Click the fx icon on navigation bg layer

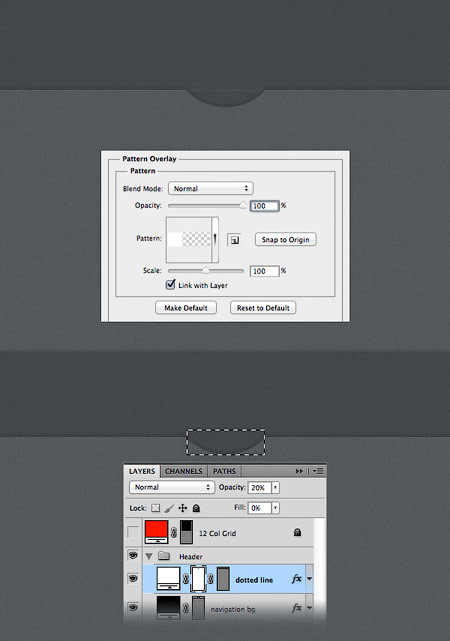click(x=296, y=608)
